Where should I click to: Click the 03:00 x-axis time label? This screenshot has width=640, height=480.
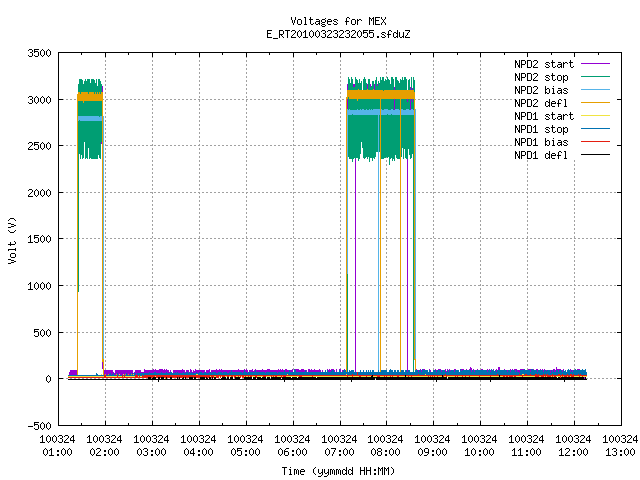(151, 453)
